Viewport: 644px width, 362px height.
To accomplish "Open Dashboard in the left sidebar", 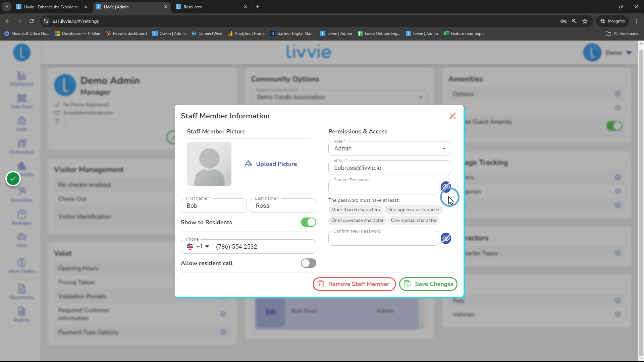I will (x=21, y=79).
